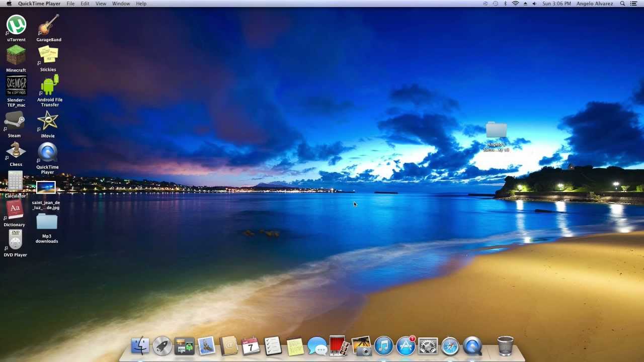Viewport: 644px width, 362px height.
Task: Select the Dictionary desktop icon
Action: coord(15,211)
